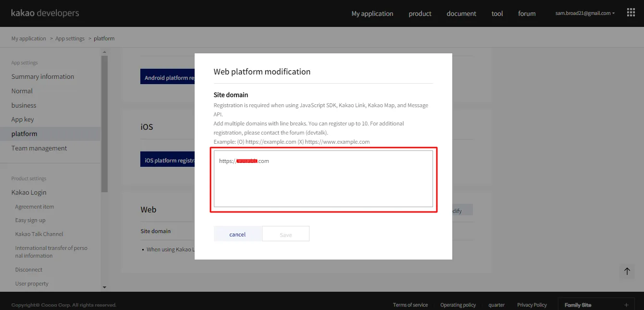Go to App settings breadcrumb link
The image size is (644, 310).
[70, 38]
